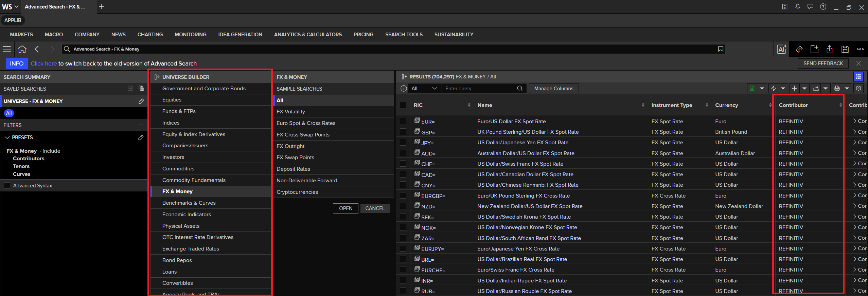Collapse the Universe Builder panel
Image resolution: width=868 pixels, height=296 pixels.
pyautogui.click(x=157, y=77)
